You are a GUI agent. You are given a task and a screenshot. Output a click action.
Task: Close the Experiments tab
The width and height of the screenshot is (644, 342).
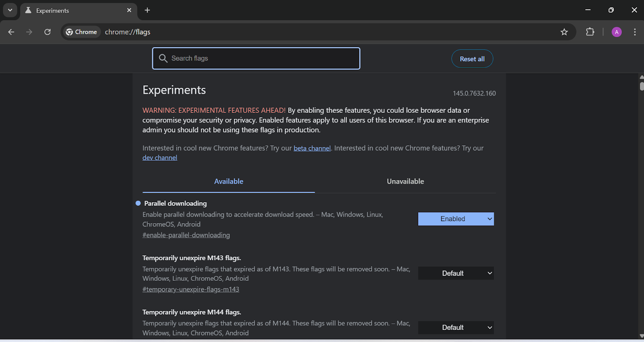pos(129,10)
